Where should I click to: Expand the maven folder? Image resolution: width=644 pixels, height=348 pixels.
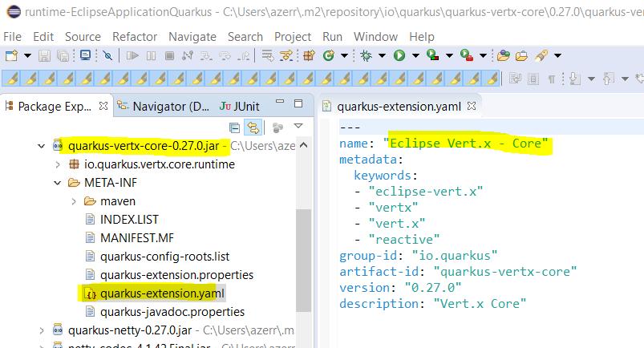pyautogui.click(x=74, y=201)
